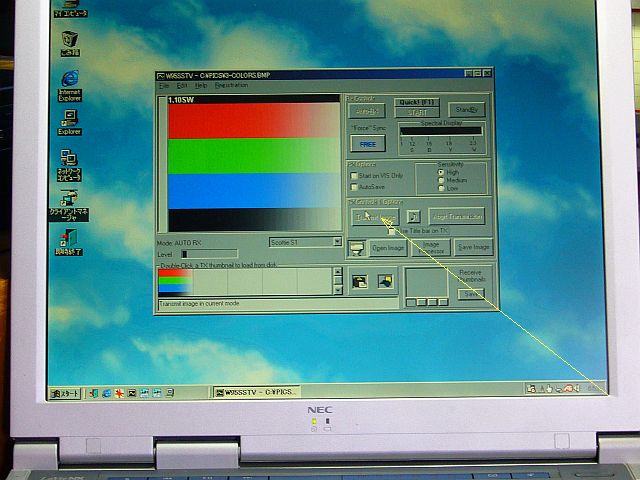Click the Windows Start button on taskbar
This screenshot has height=480, width=640.
(x=66, y=393)
